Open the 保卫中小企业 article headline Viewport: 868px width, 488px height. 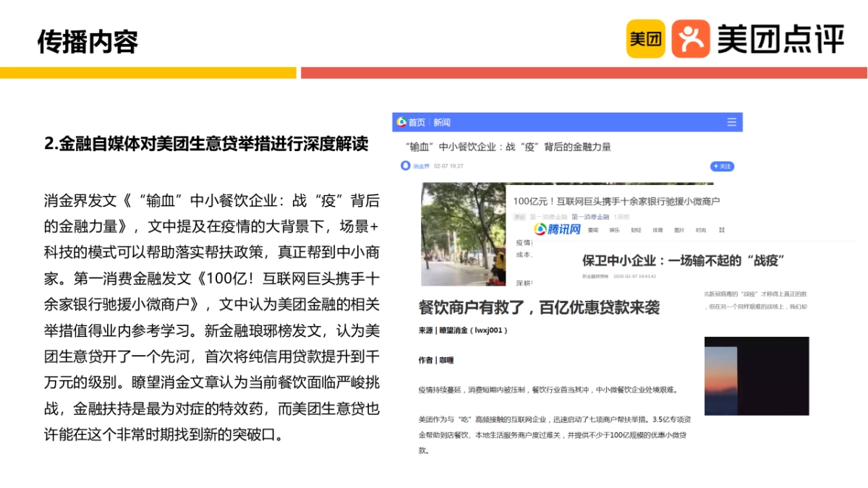coord(684,260)
